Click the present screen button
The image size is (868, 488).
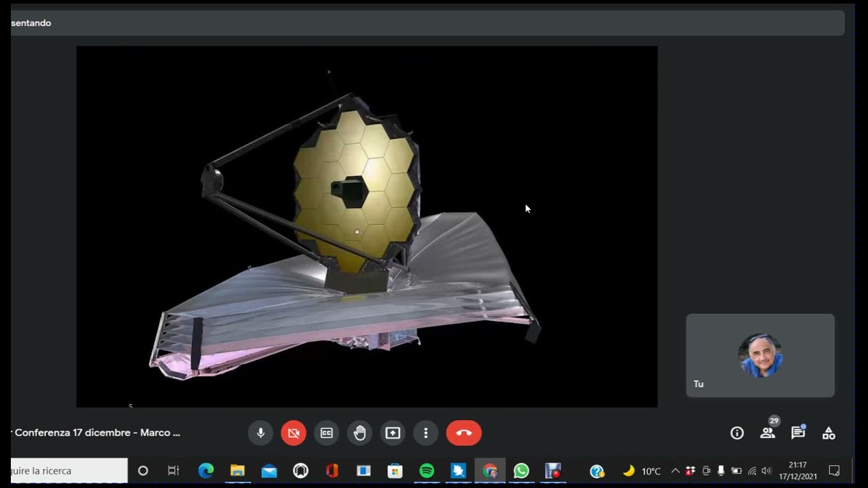393,433
